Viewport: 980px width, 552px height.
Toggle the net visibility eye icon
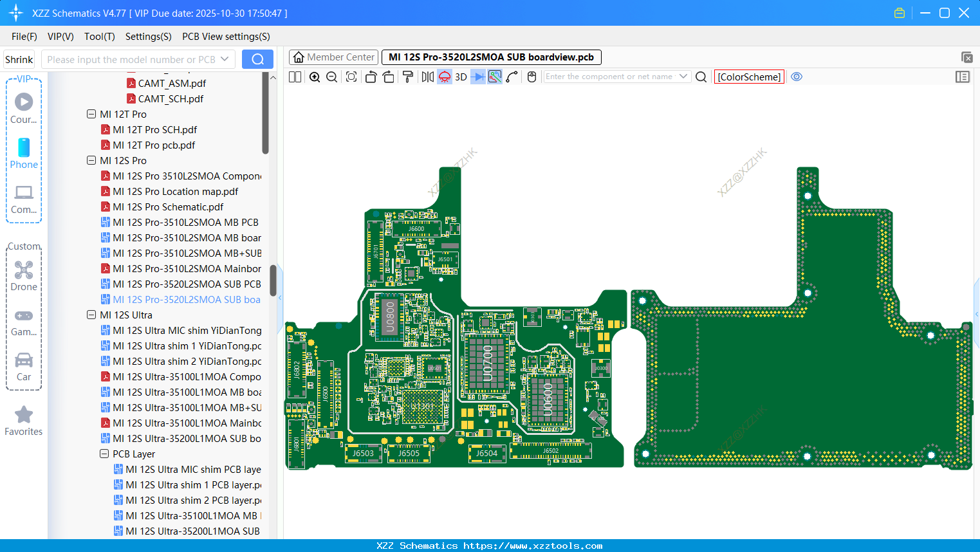(x=797, y=77)
